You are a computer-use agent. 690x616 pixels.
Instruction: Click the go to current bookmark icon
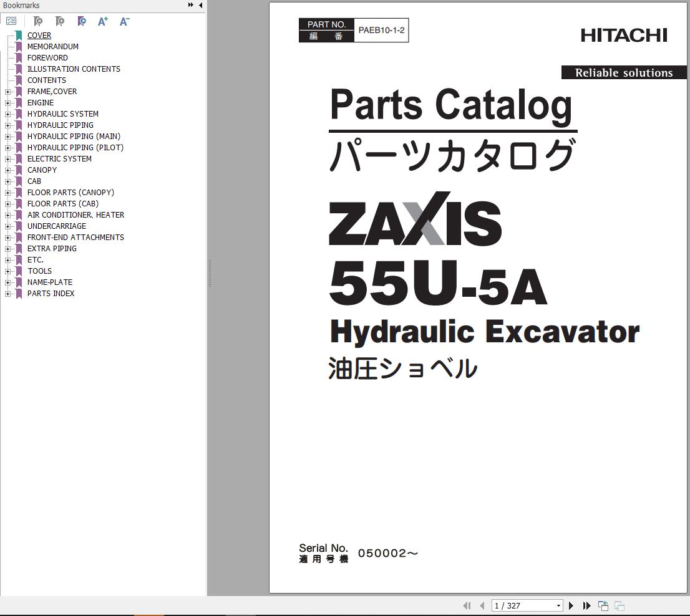(x=82, y=21)
